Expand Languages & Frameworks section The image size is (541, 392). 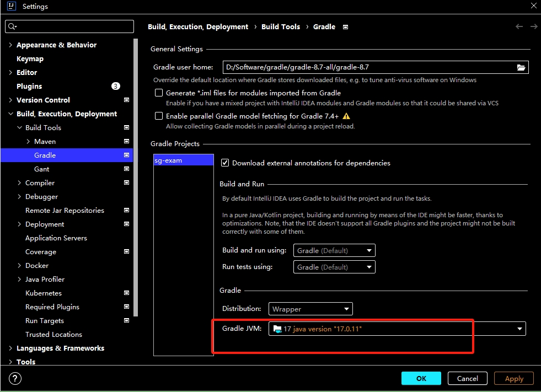point(10,348)
